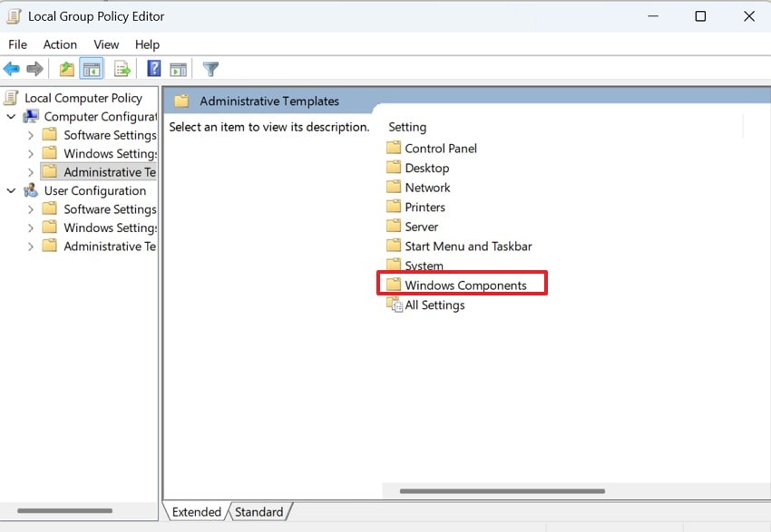
Task: Click the Network folder
Action: [x=427, y=188]
